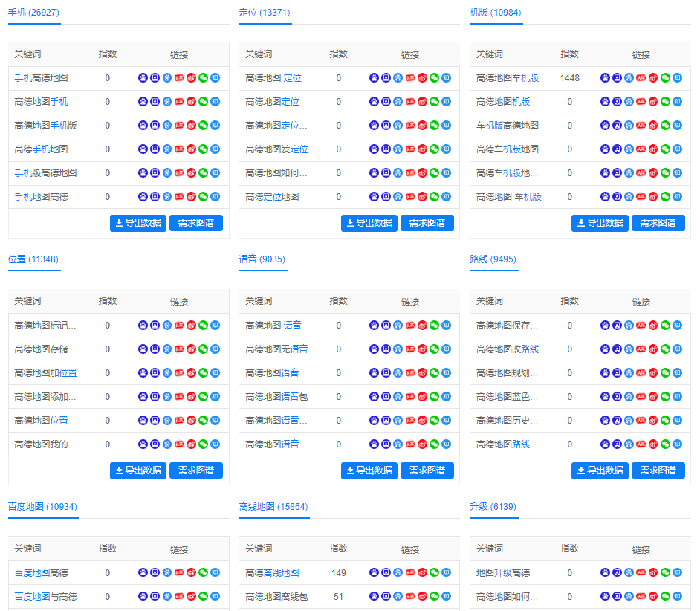700x611 pixels.
Task: Click WeChat icon for 高德离线地图
Action: tap(435, 572)
